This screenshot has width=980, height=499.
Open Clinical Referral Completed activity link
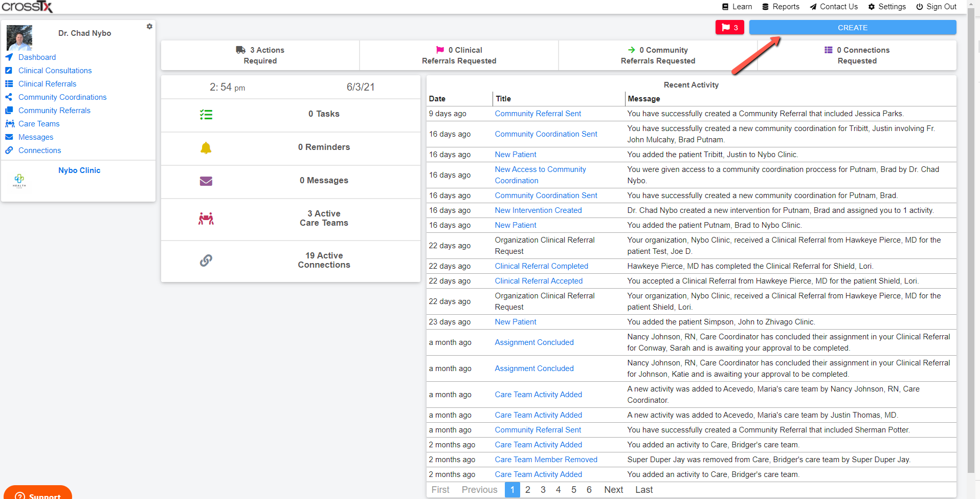tap(541, 266)
